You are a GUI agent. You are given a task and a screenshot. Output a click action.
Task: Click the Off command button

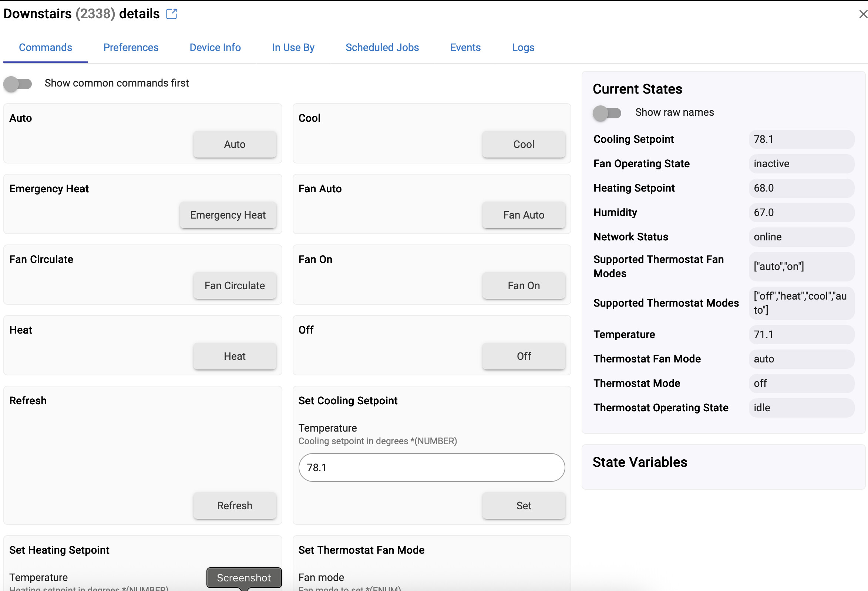click(x=524, y=356)
